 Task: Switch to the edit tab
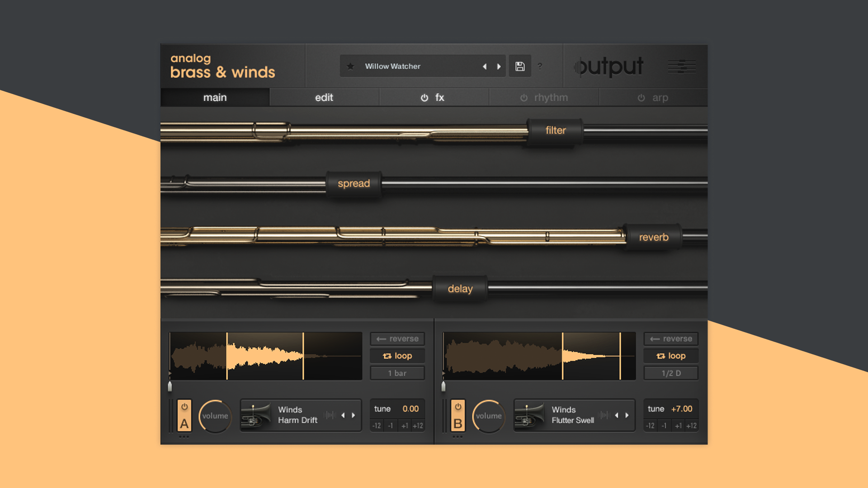coord(324,97)
